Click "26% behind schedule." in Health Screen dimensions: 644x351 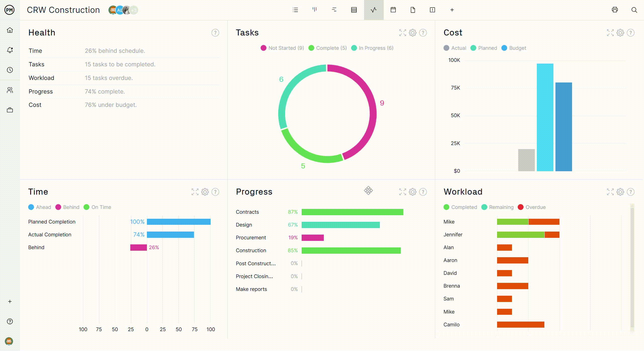(x=115, y=51)
